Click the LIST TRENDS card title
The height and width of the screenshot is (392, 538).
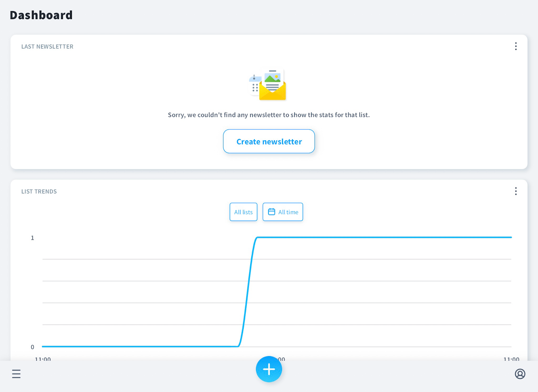39,192
